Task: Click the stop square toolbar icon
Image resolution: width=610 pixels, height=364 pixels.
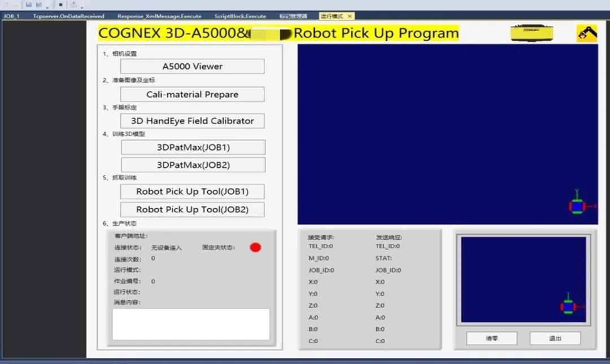Action: tap(60, 5)
